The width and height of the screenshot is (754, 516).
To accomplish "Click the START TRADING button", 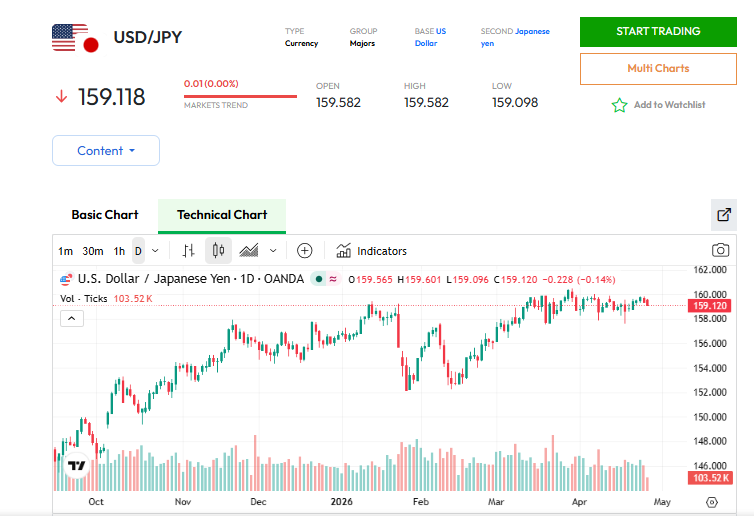I will [658, 31].
